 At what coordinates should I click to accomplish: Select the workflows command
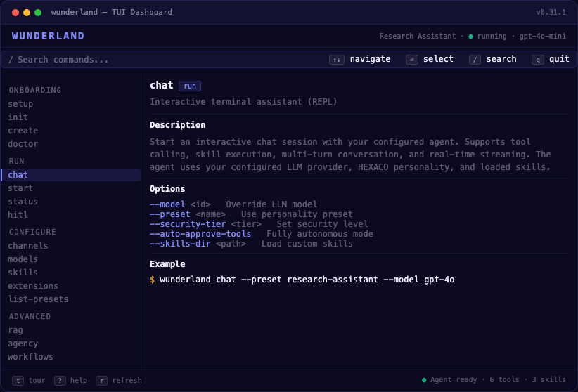(31, 357)
